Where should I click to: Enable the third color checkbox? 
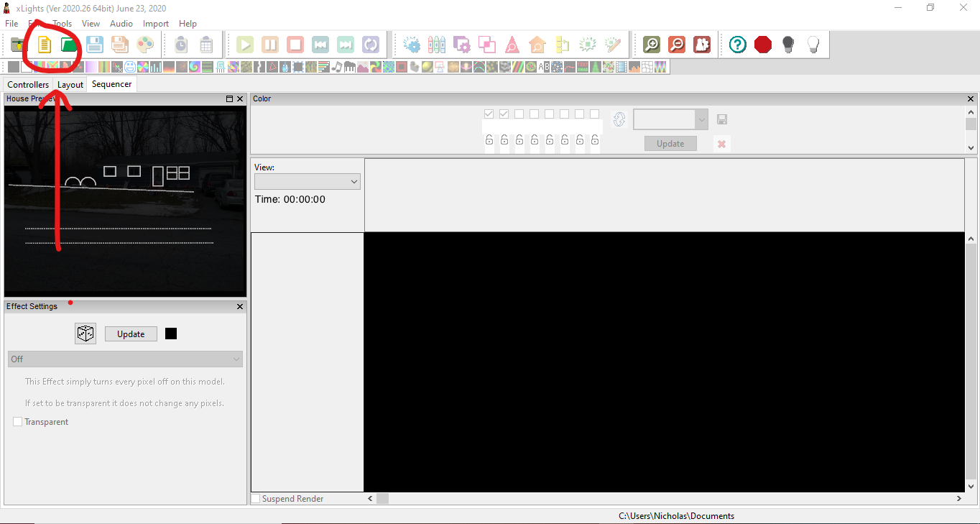[x=519, y=114]
